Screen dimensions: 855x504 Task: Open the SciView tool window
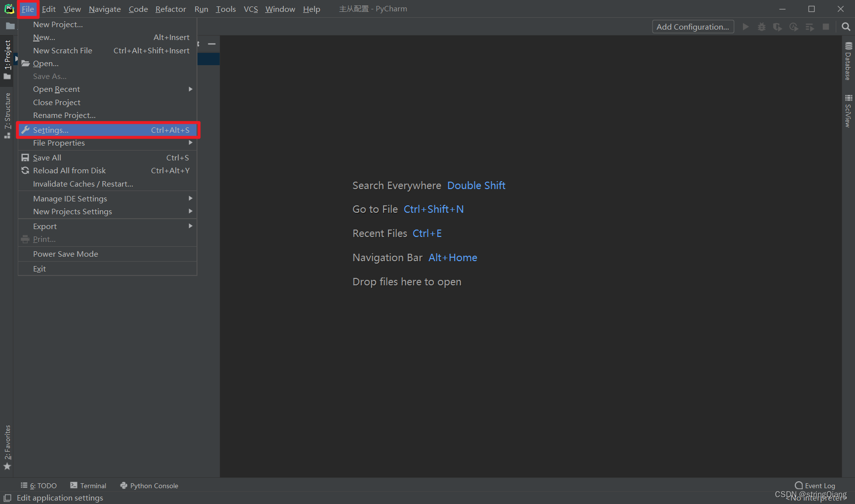pos(848,111)
